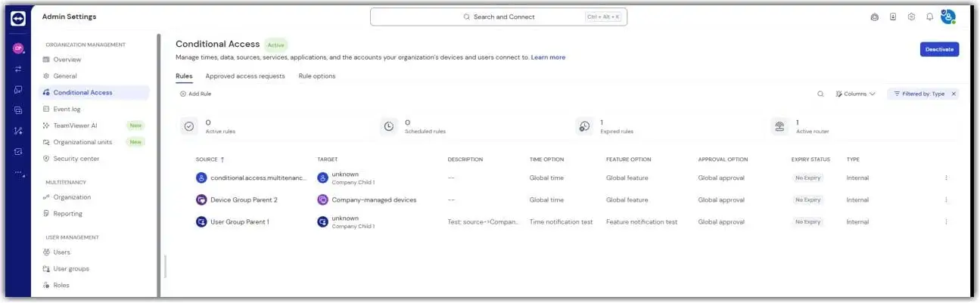
Task: Remove the Filtered by Type filter with X
Action: point(954,94)
